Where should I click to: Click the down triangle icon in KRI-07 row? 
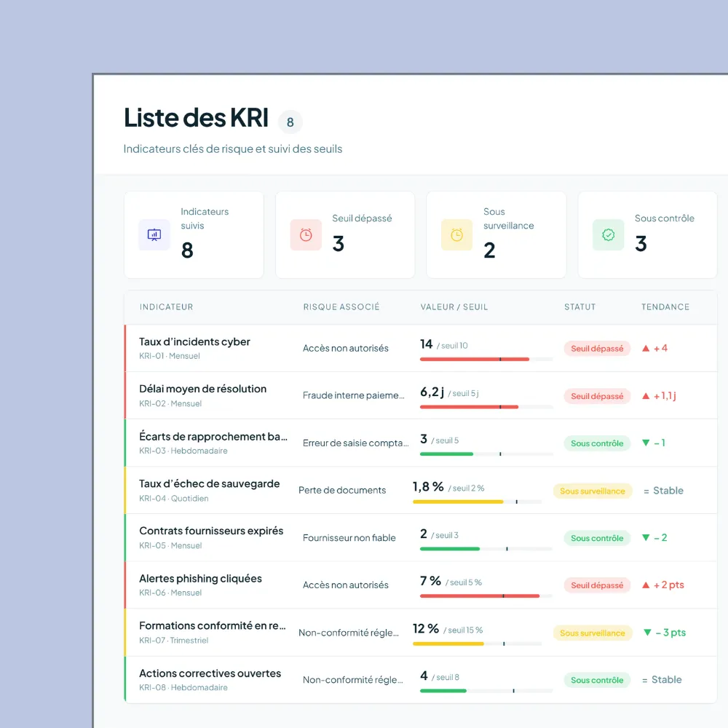647,633
